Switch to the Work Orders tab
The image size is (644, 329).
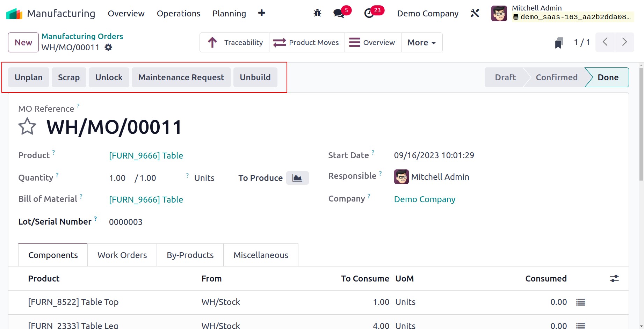click(x=122, y=255)
